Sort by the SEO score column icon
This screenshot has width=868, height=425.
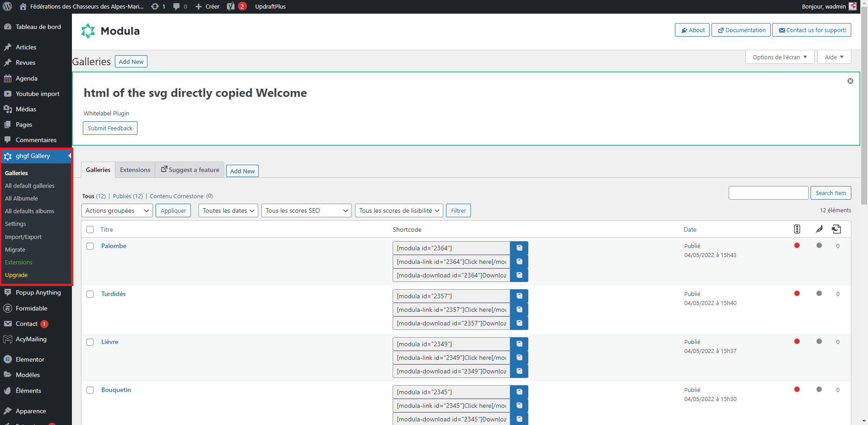797,229
